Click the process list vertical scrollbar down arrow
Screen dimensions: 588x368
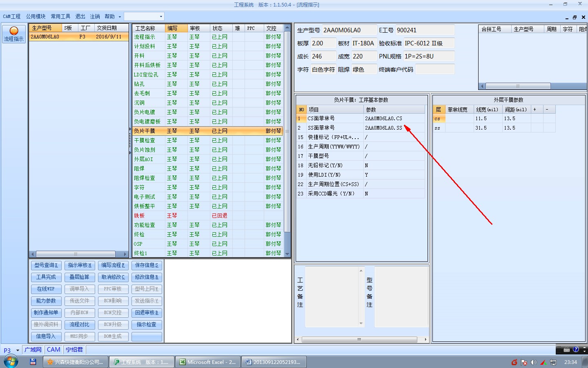(287, 254)
